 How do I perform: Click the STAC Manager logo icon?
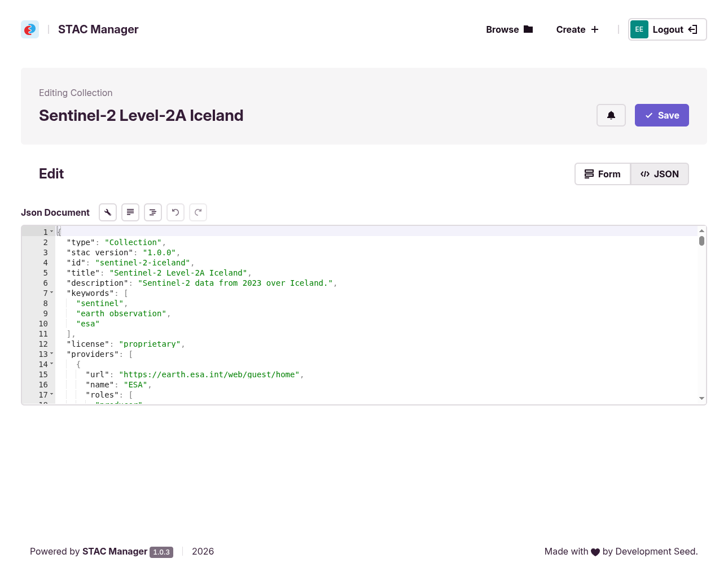click(30, 29)
